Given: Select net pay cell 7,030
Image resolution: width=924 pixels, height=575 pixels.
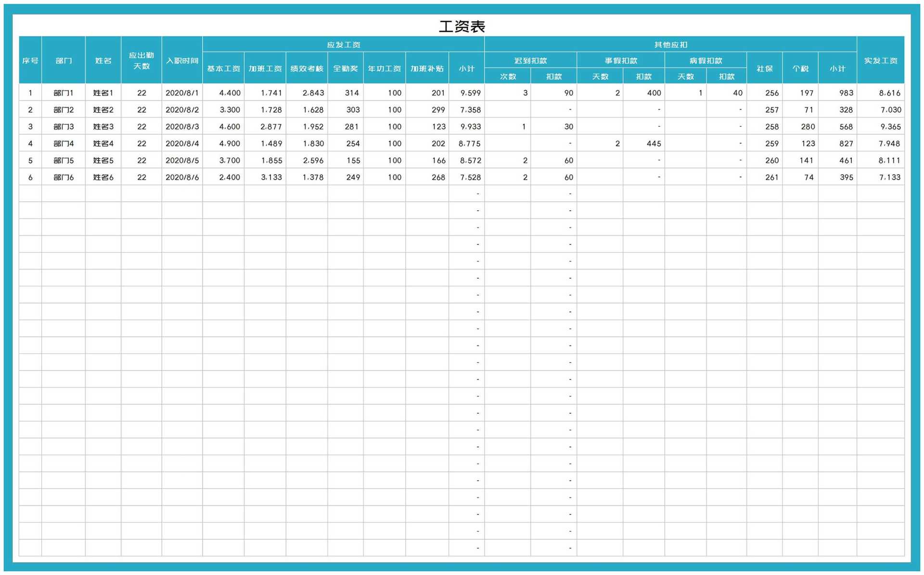Looking at the screenshot, I should click(881, 109).
